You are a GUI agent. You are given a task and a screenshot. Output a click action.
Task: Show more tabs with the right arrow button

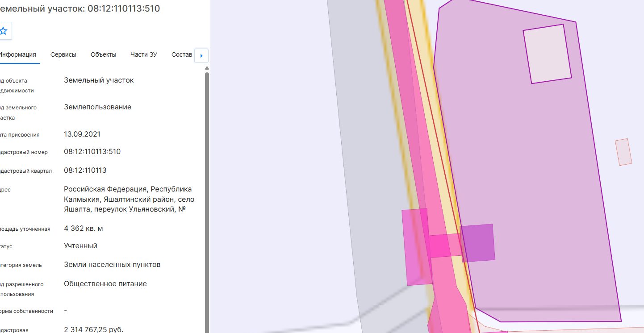click(x=201, y=56)
